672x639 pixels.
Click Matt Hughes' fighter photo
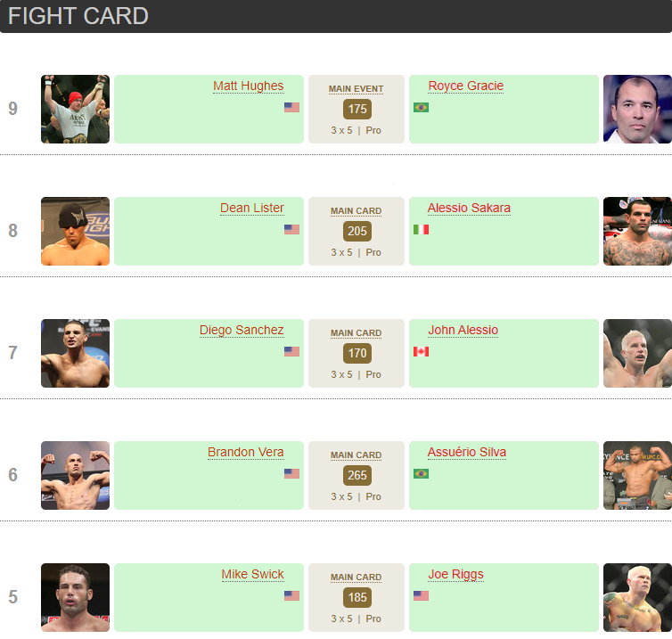(76, 109)
